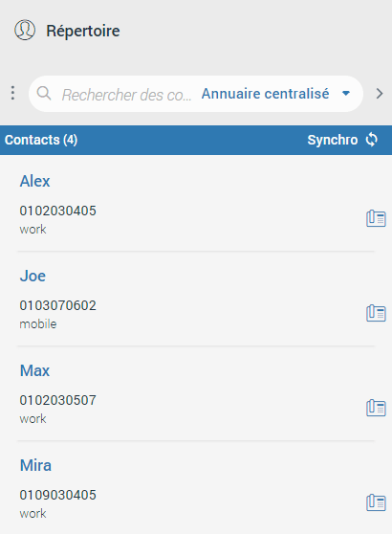Open the three-dot options menu
This screenshot has height=534, width=392.
[x=12, y=93]
